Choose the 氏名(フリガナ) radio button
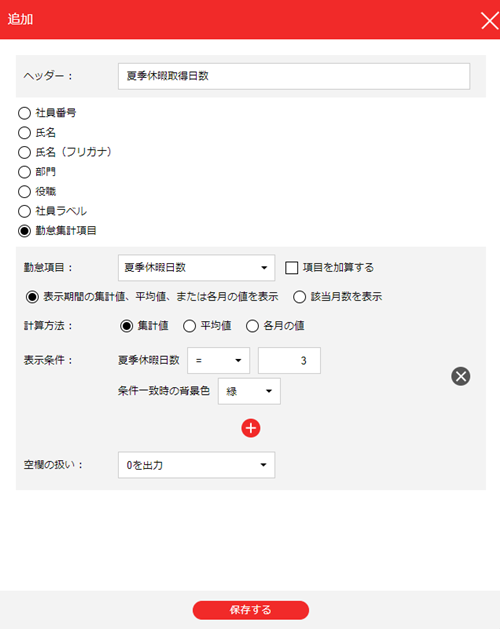500x629 pixels. pyautogui.click(x=24, y=152)
